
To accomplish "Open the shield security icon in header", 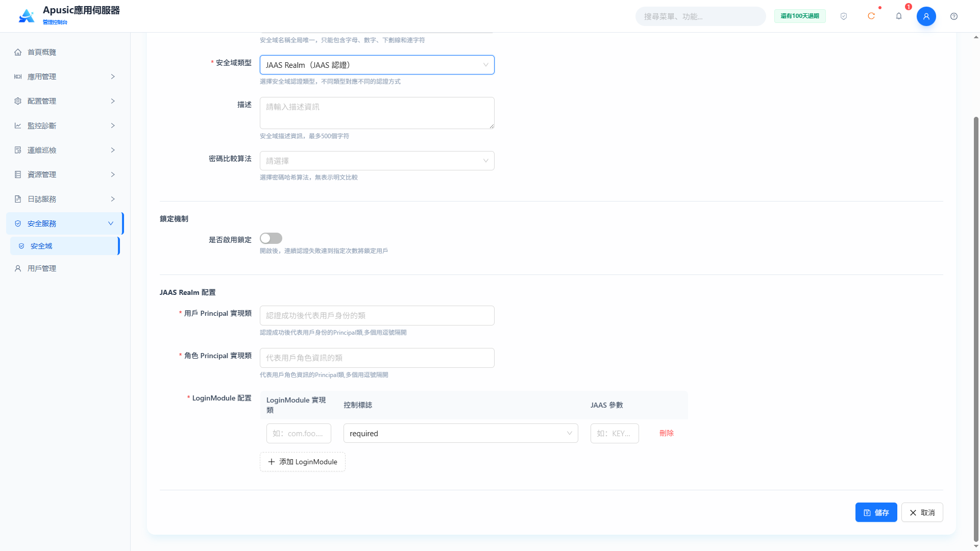I will [x=844, y=16].
